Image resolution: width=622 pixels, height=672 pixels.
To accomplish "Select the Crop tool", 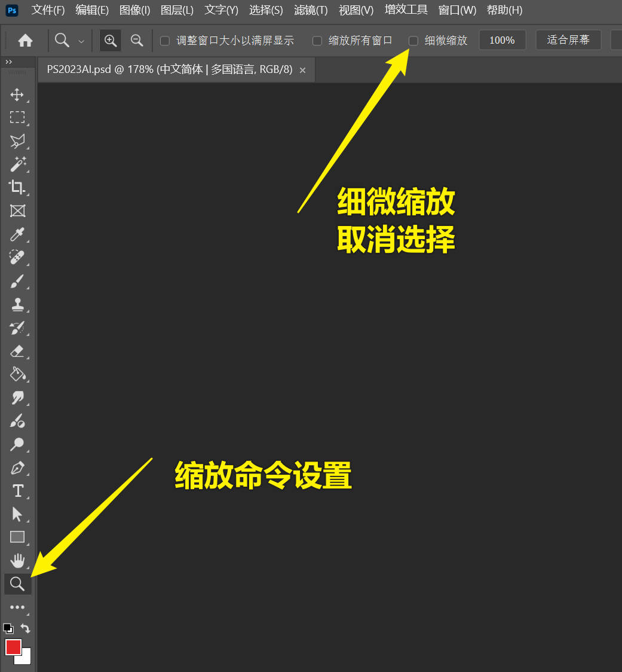I will [x=17, y=187].
